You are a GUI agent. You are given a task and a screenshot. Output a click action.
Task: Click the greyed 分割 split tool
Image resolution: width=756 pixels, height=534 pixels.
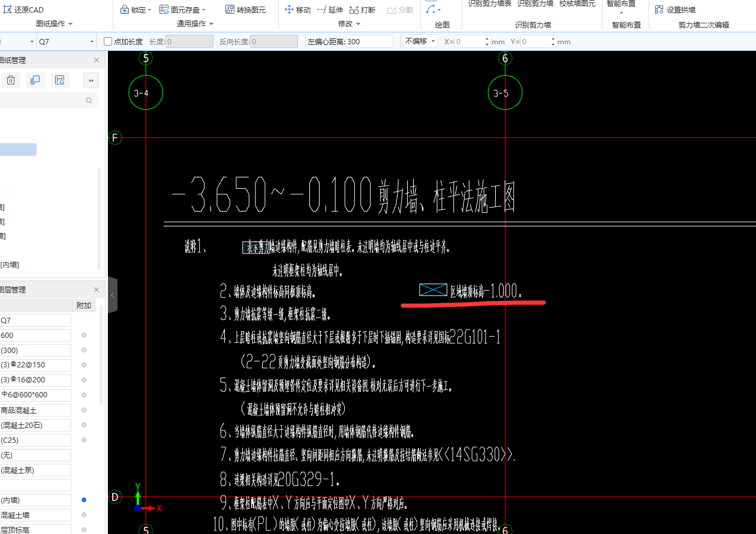[400, 10]
